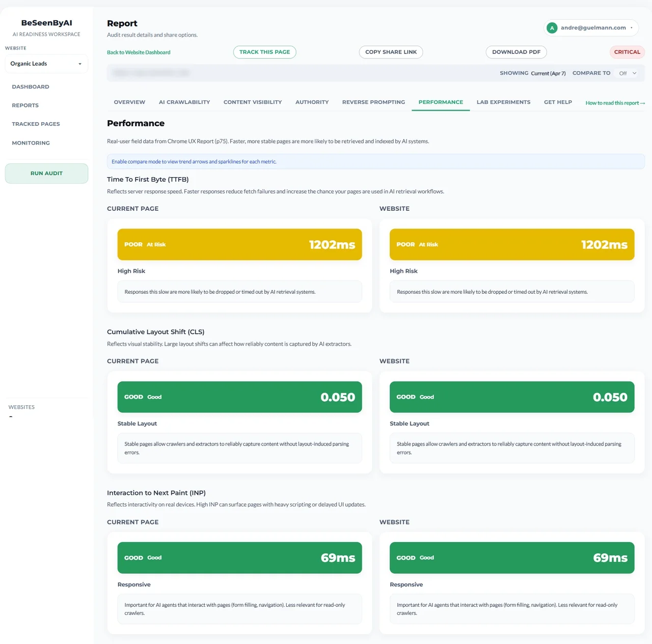Click the Website INP 69ms bar
Screen dimensions: 652x644
click(512, 558)
